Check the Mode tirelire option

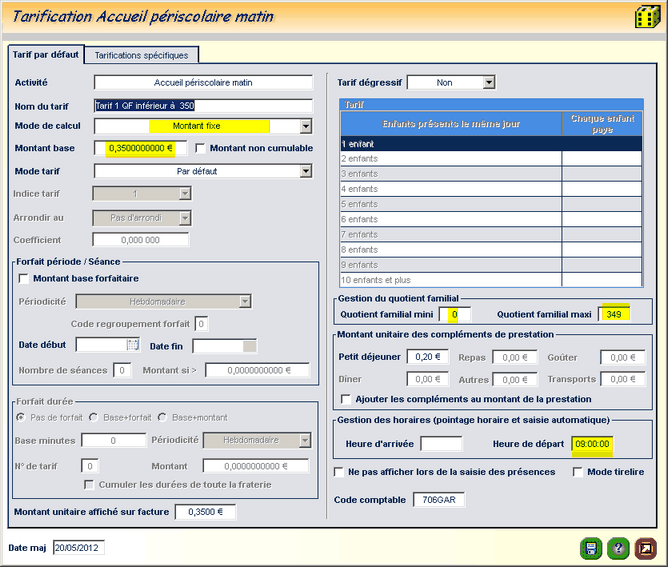click(578, 472)
